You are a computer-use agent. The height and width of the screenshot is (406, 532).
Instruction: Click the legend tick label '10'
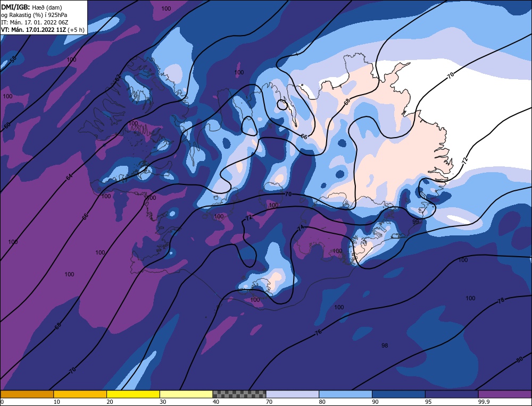tap(56, 402)
